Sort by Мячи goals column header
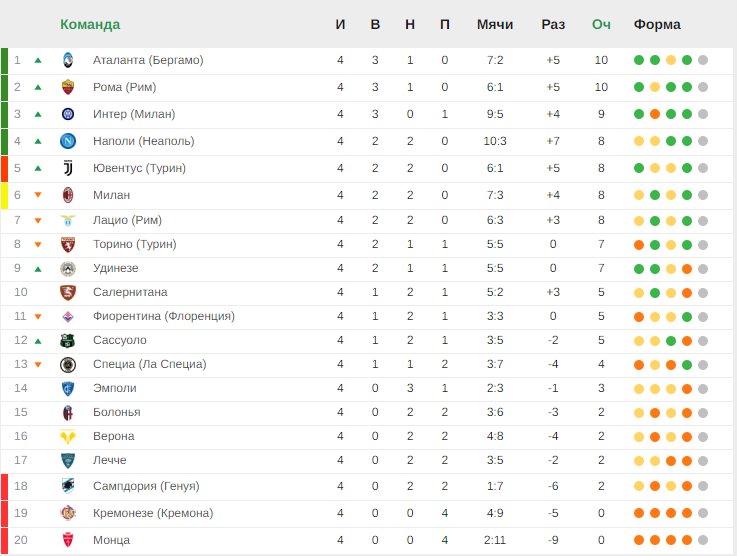The height and width of the screenshot is (556, 737). point(495,24)
